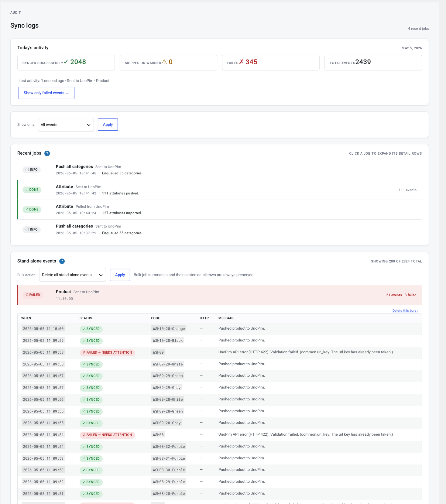Click the WSH08 product code
Image resolution: width=446 pixels, height=504 pixels.
[x=158, y=434]
